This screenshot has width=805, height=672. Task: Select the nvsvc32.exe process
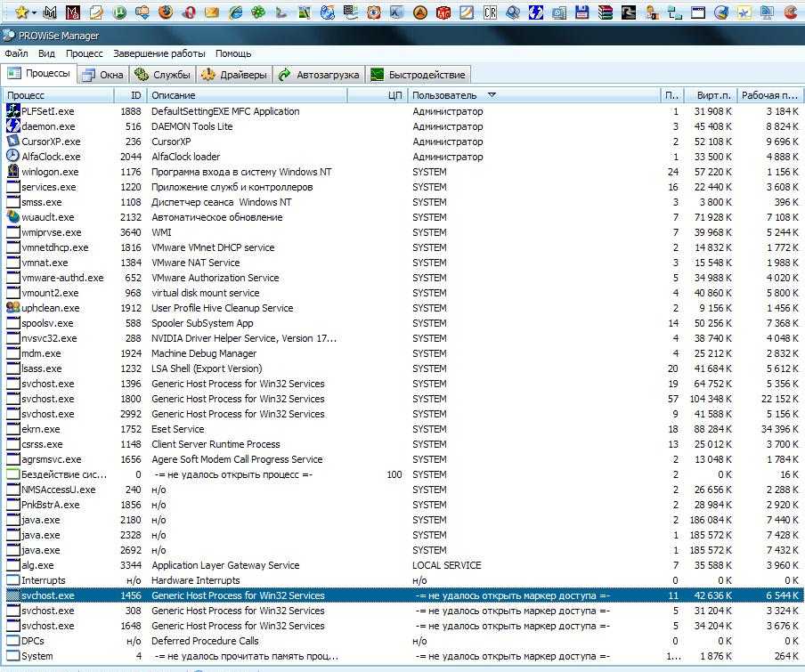pos(402,338)
